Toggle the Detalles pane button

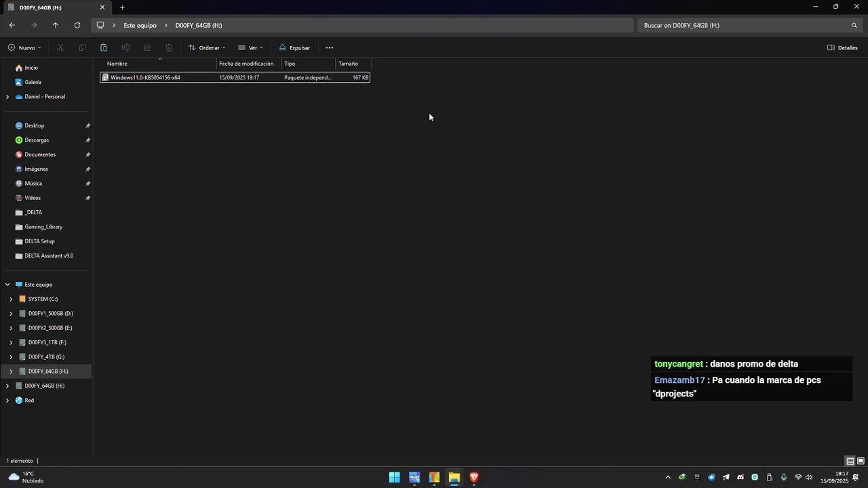click(842, 47)
